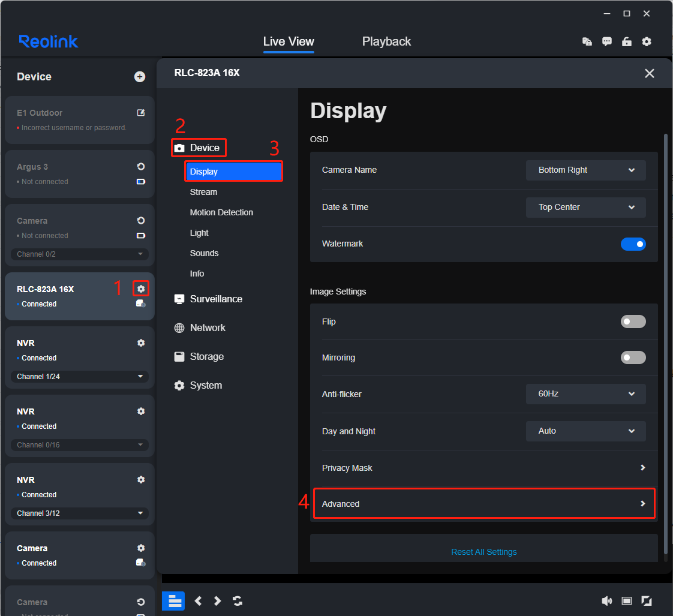Open Date & Time position dropdown
The width and height of the screenshot is (673, 616).
(586, 208)
